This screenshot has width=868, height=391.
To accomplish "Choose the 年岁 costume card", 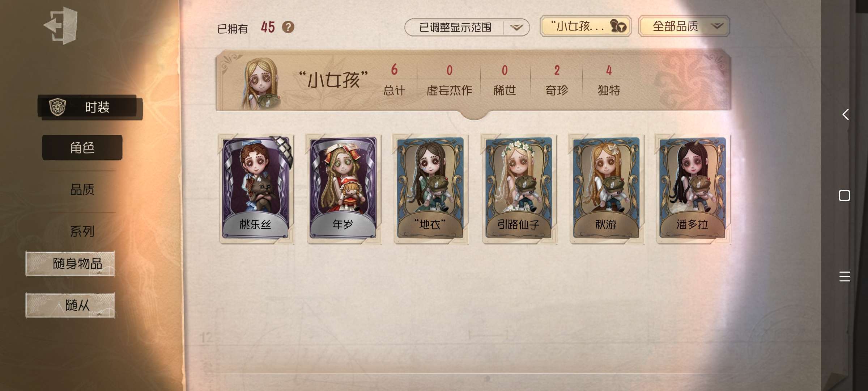I will click(344, 189).
